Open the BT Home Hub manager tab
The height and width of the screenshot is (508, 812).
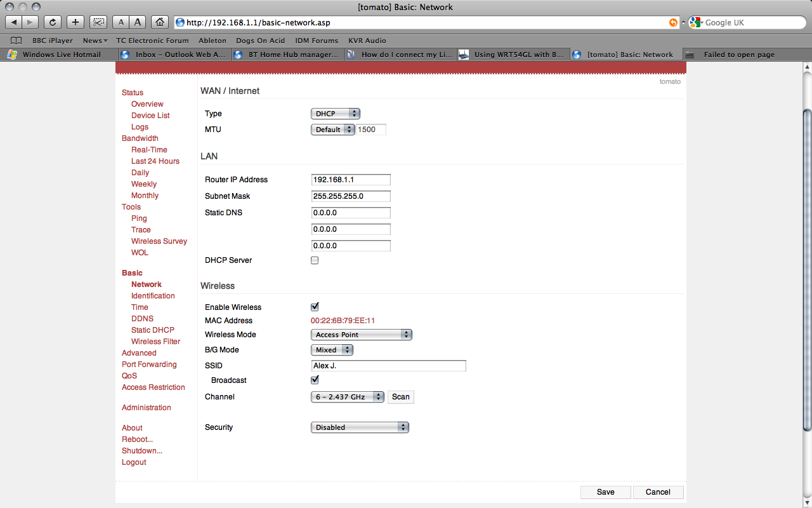pyautogui.click(x=288, y=55)
